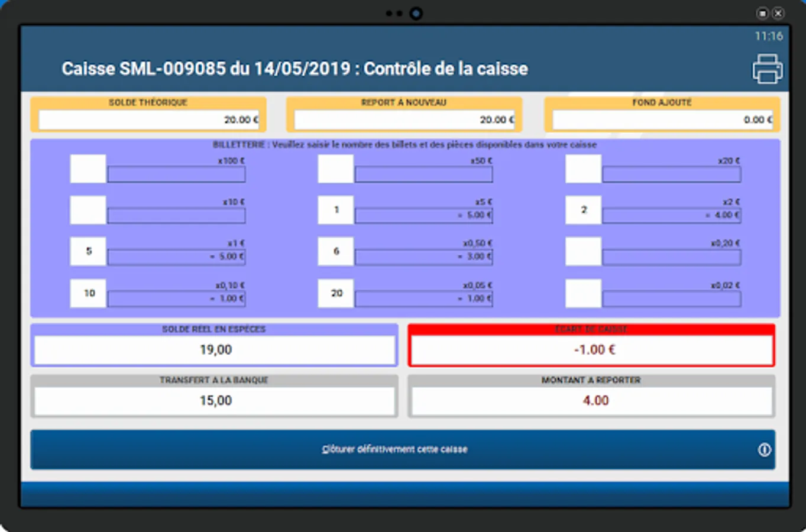Click the BILLETTERIE instruction text
The height and width of the screenshot is (532, 806).
pyautogui.click(x=404, y=144)
